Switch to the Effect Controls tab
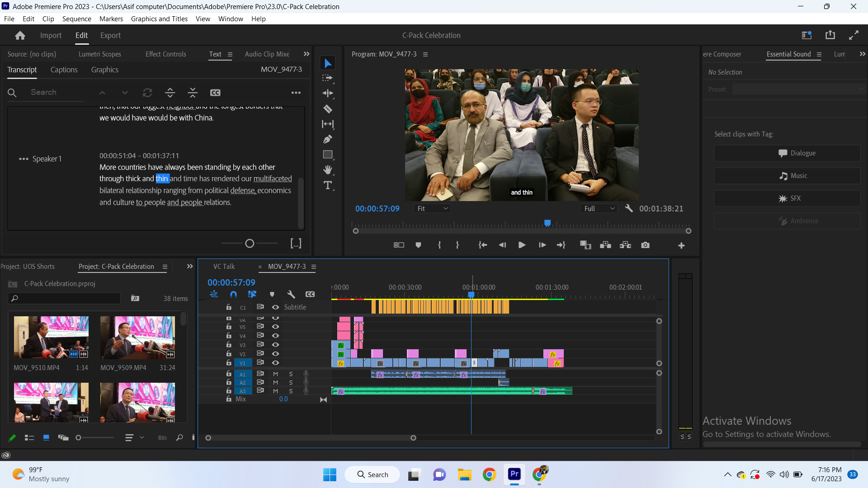The width and height of the screenshot is (868, 488). [165, 54]
